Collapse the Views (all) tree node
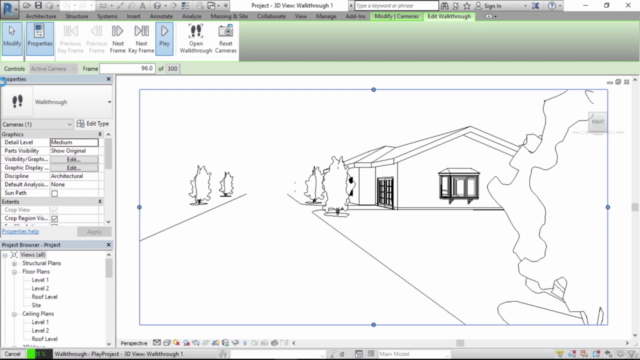Screen dimensions: 640x360 [5, 255]
